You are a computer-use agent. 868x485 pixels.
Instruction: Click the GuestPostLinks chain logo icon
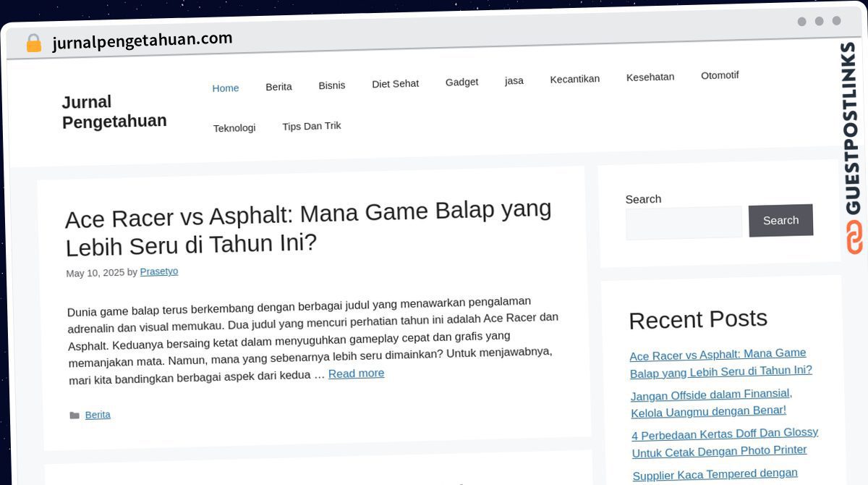click(854, 237)
